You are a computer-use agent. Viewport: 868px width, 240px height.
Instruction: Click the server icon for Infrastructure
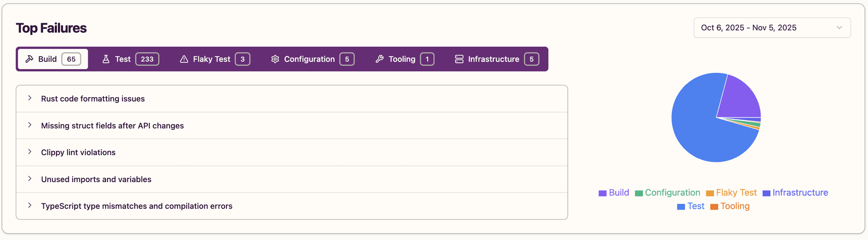pyautogui.click(x=459, y=59)
